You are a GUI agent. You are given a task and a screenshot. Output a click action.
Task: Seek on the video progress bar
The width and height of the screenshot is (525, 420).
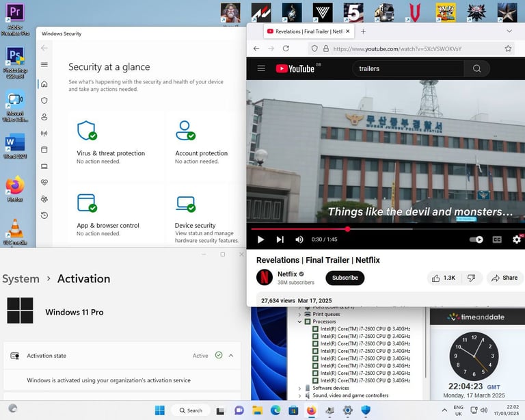(x=388, y=229)
